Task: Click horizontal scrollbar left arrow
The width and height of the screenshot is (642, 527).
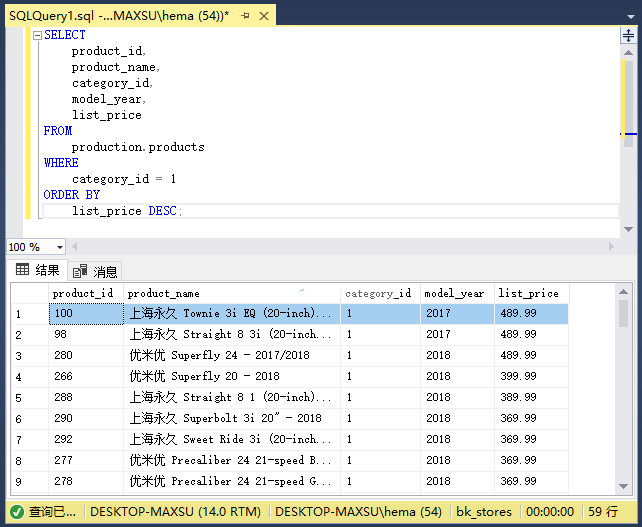Action: 75,247
